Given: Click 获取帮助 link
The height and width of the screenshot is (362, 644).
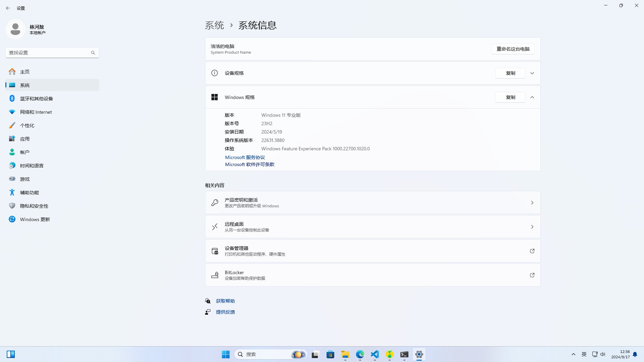Looking at the screenshot, I should (x=225, y=301).
